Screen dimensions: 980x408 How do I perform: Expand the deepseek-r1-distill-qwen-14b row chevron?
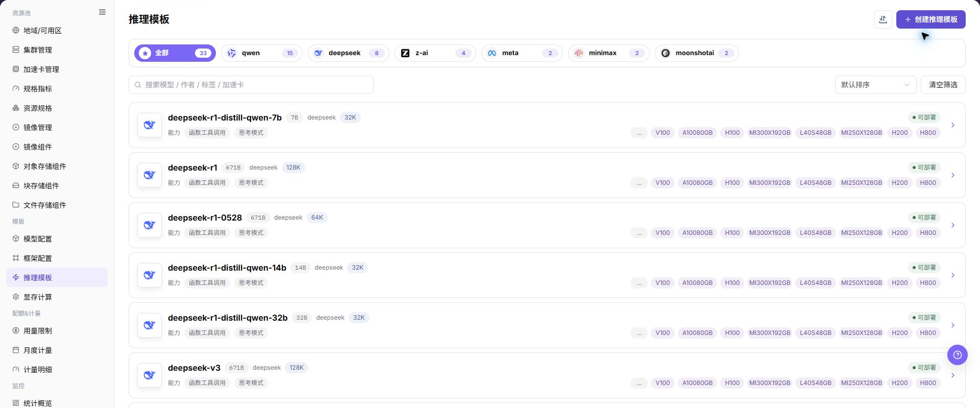pos(952,275)
